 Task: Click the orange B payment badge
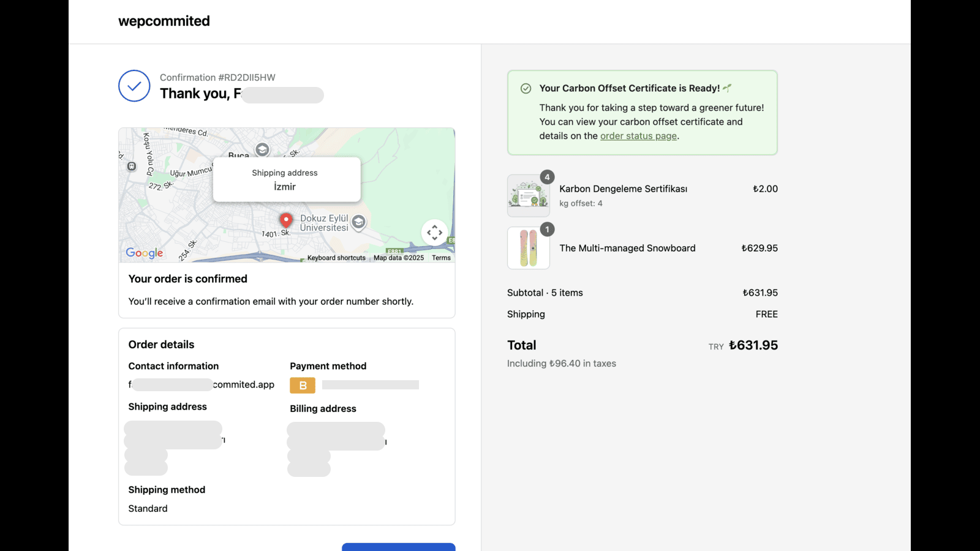pos(303,385)
